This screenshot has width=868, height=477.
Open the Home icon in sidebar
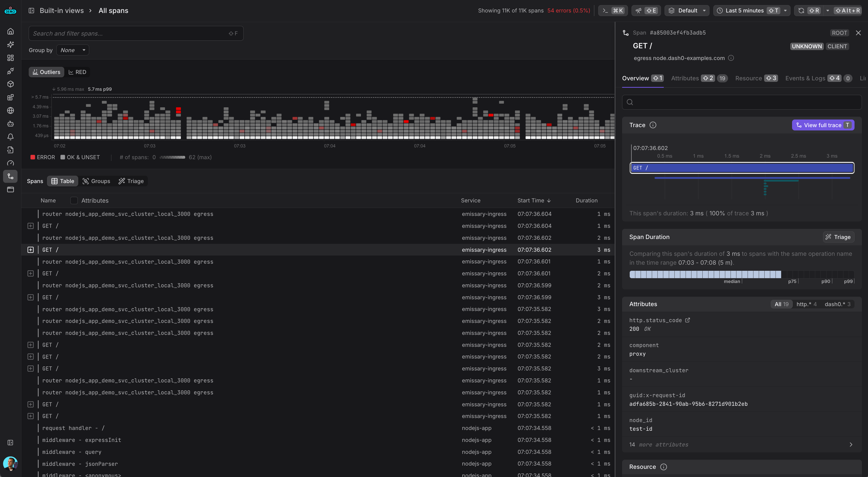(x=10, y=31)
